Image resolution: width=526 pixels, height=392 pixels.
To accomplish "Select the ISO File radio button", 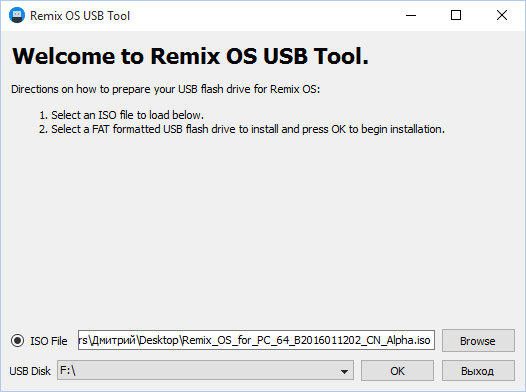I will click(x=17, y=341).
